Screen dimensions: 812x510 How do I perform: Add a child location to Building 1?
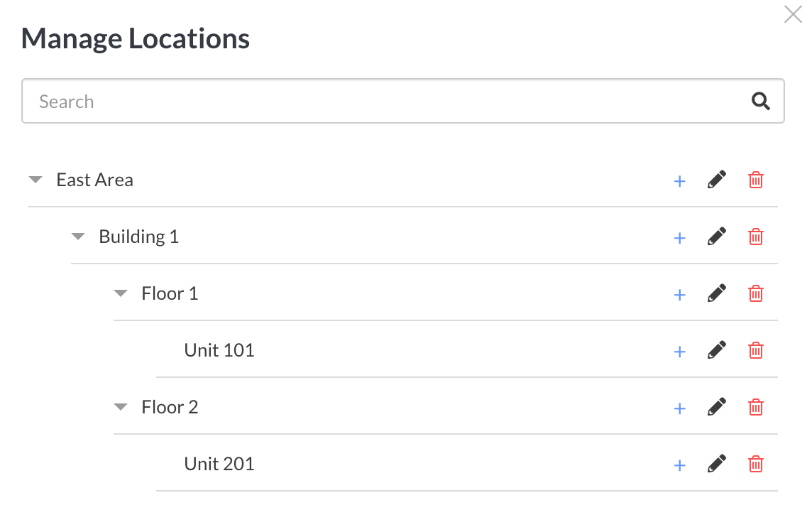click(679, 238)
